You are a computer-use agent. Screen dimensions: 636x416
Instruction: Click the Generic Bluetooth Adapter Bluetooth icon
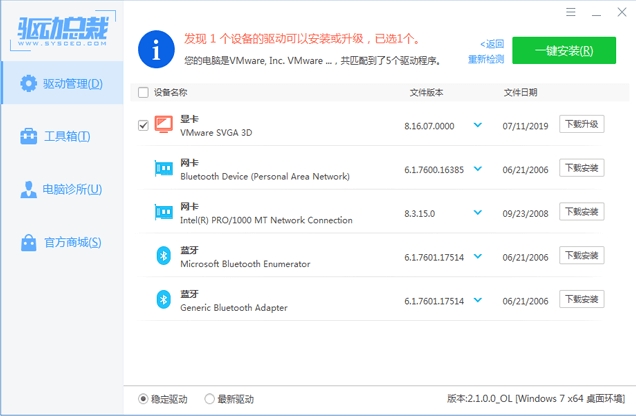pyautogui.click(x=164, y=299)
